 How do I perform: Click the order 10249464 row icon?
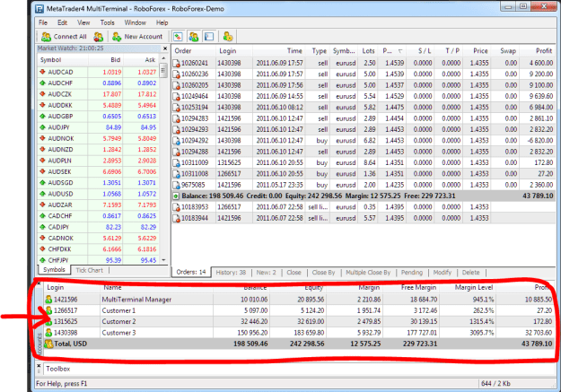click(x=177, y=97)
